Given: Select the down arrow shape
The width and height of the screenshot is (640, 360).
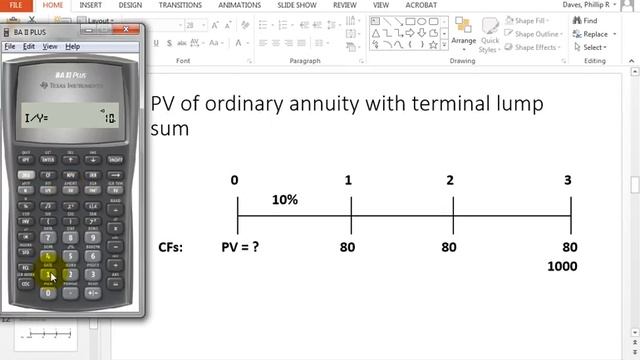Looking at the screenshot, I should [x=422, y=33].
